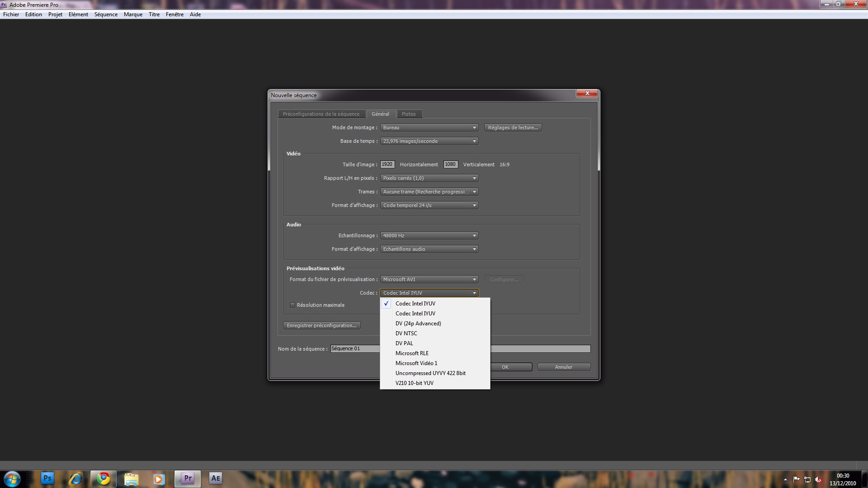The height and width of the screenshot is (488, 868).
Task: Open Préconfigurations de la séquence tab
Action: click(321, 114)
